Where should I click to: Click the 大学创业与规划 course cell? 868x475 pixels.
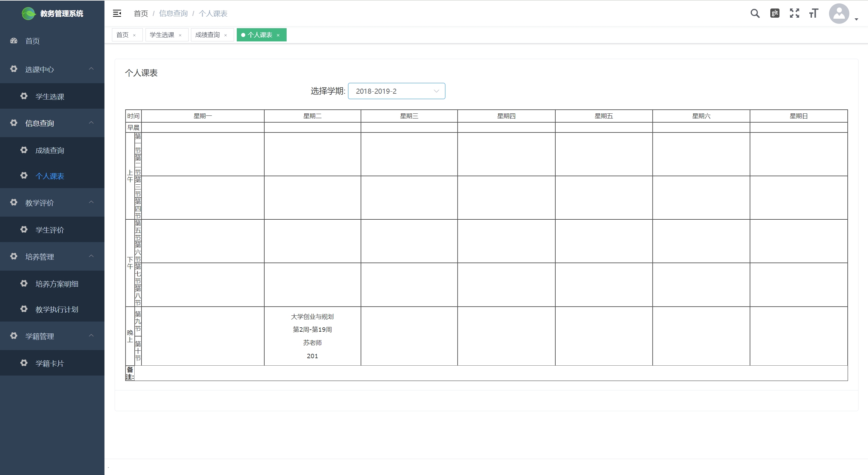click(312, 336)
